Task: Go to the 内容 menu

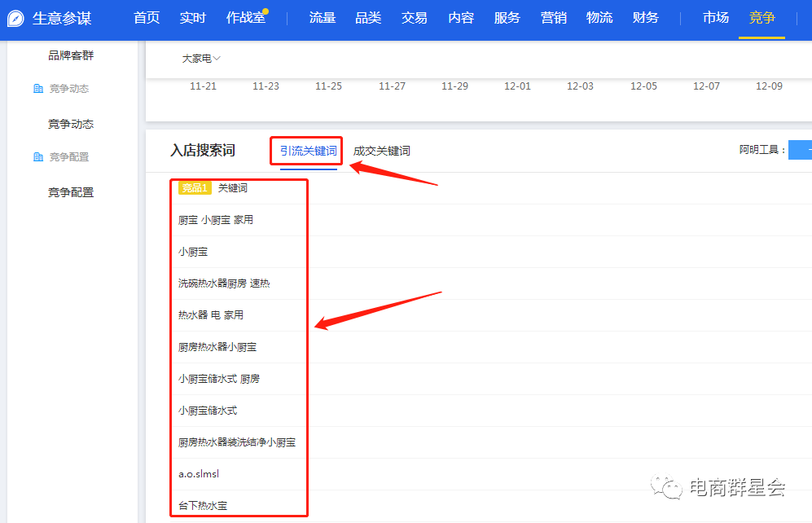Action: click(461, 18)
